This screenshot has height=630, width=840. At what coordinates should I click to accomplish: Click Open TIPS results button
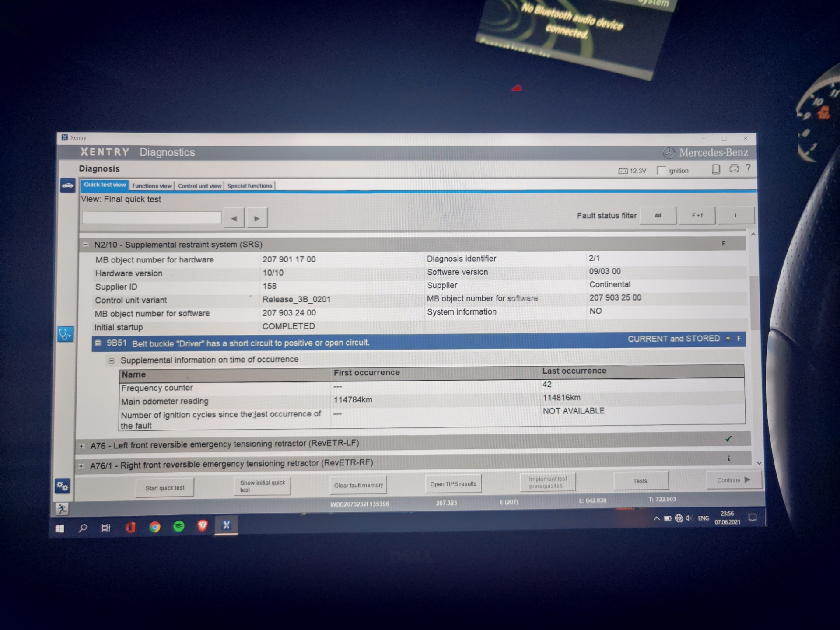[x=453, y=484]
